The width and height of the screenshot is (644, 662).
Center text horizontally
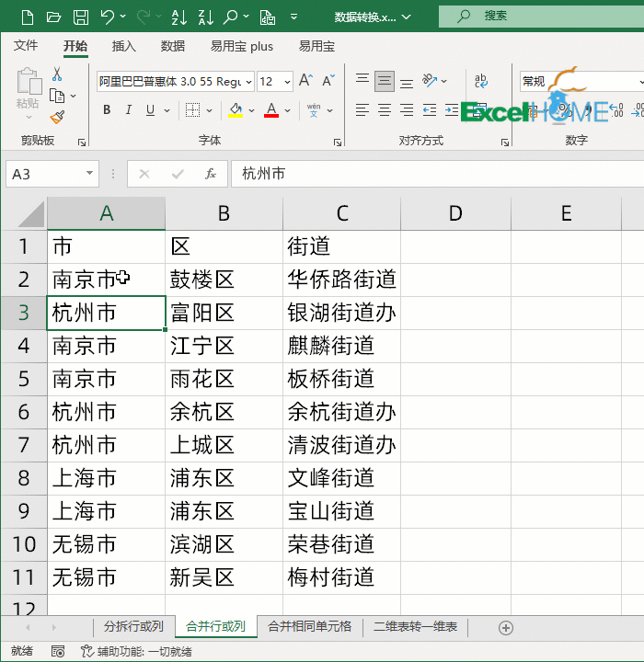pos(385,110)
